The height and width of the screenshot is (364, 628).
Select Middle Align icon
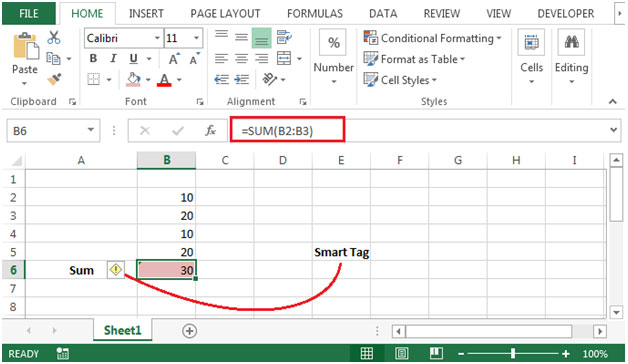pos(241,38)
